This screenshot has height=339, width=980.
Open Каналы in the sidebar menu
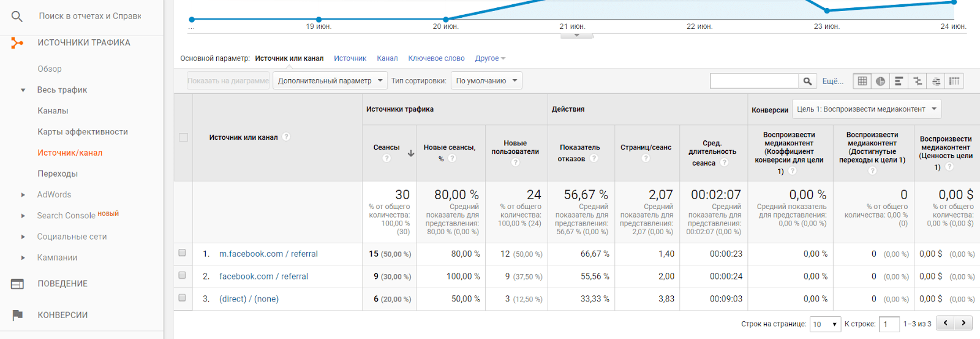53,111
